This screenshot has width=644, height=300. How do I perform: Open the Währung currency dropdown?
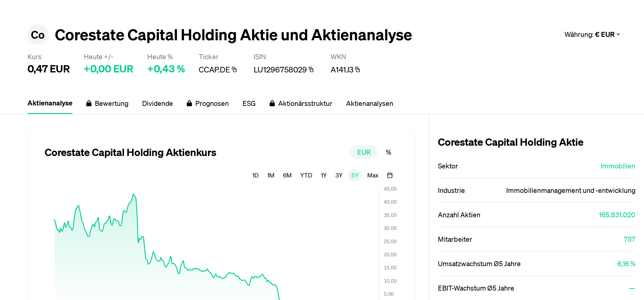[x=592, y=34]
